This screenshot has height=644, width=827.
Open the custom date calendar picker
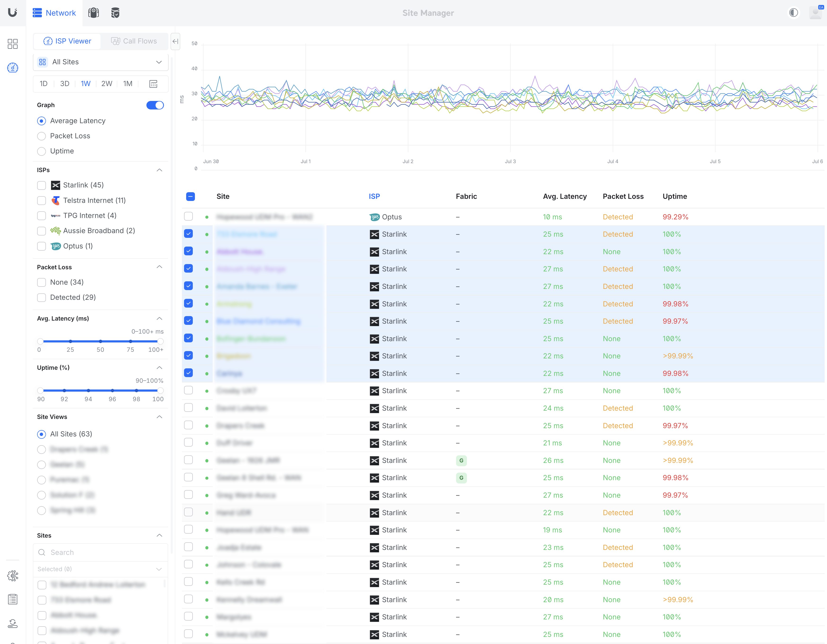tap(153, 84)
